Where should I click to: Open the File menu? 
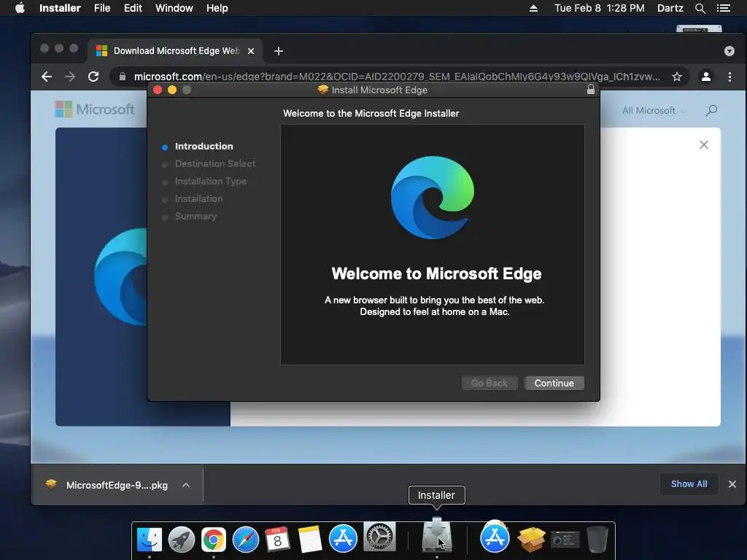click(x=102, y=8)
